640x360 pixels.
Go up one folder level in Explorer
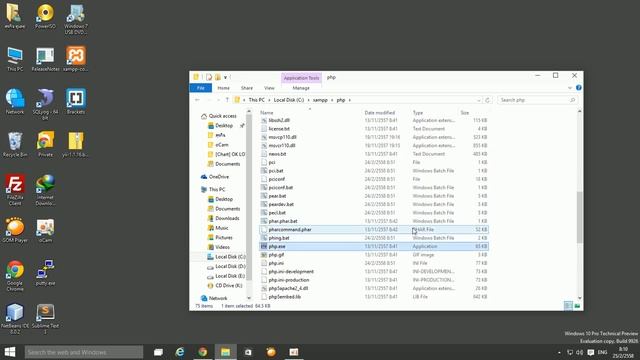pyautogui.click(x=227, y=100)
